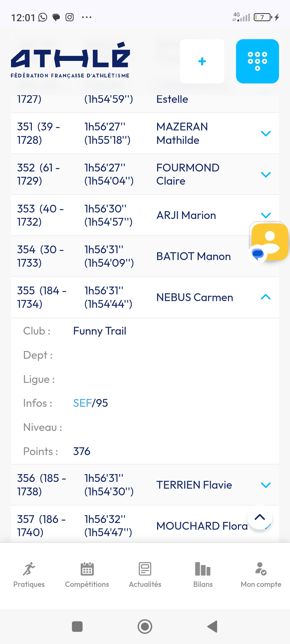Tap the BATIOT Manon row name

(x=193, y=256)
